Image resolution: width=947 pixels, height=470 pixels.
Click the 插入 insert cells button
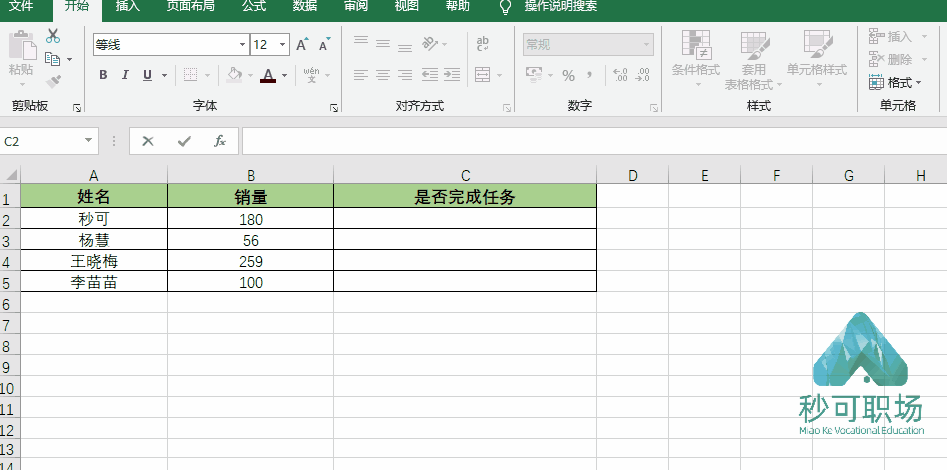pyautogui.click(x=897, y=37)
